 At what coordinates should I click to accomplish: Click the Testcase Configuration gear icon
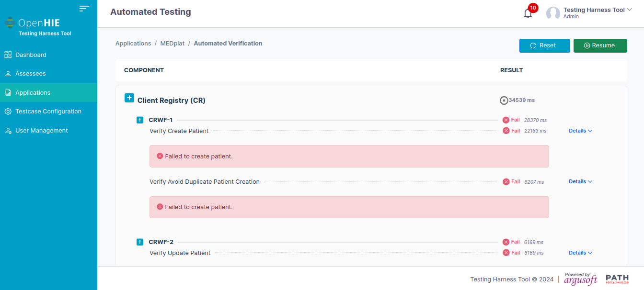pyautogui.click(x=8, y=112)
